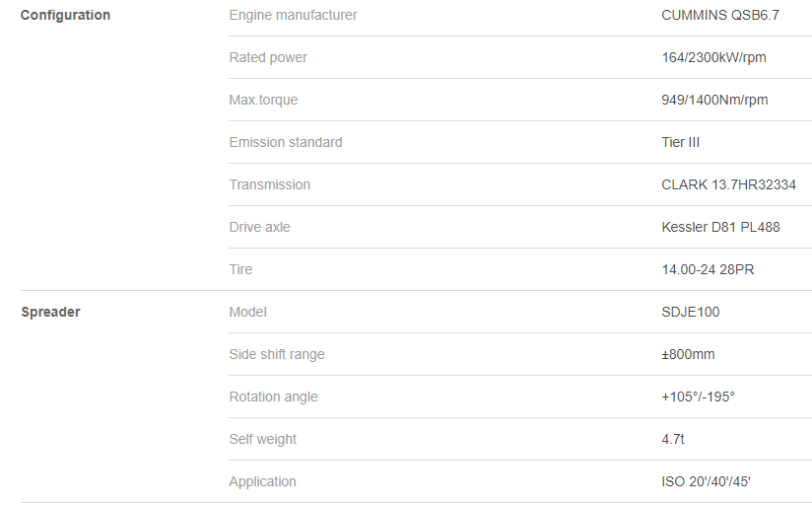This screenshot has width=812, height=505.
Task: Select the Tier III value
Action: pyautogui.click(x=681, y=142)
